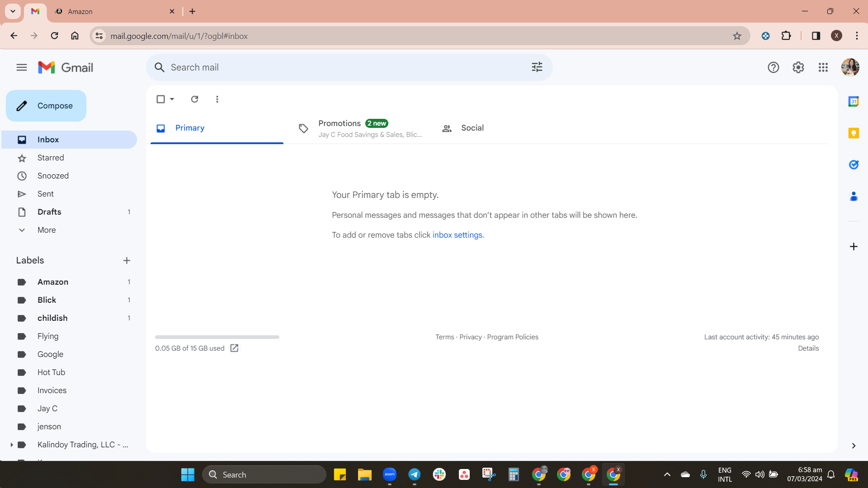
Task: Open the Terms link
Action: [444, 337]
